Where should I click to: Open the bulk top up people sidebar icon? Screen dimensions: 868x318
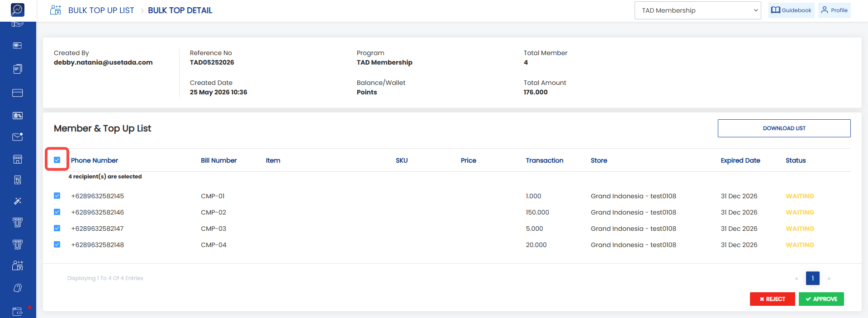point(17,265)
